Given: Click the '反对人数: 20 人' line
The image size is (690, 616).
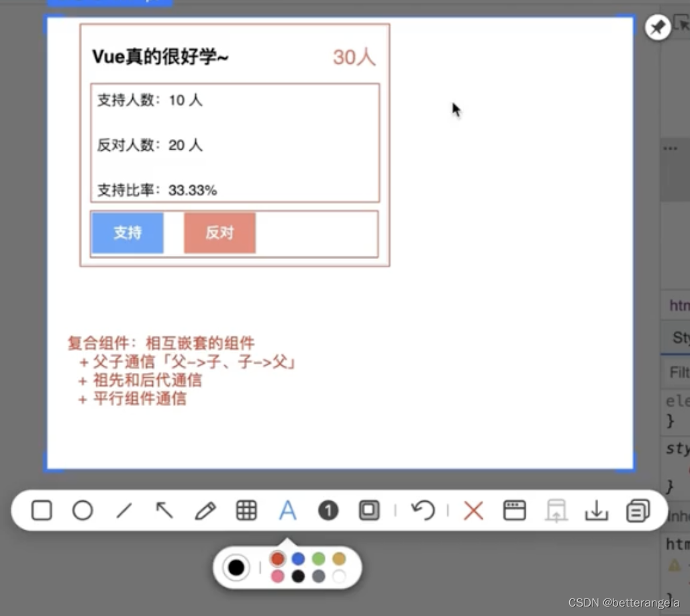Looking at the screenshot, I should click(x=150, y=145).
